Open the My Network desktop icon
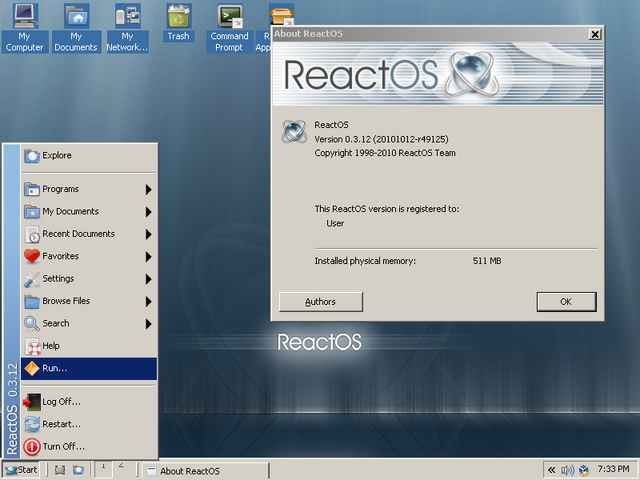This screenshot has height=480, width=640. tap(127, 28)
